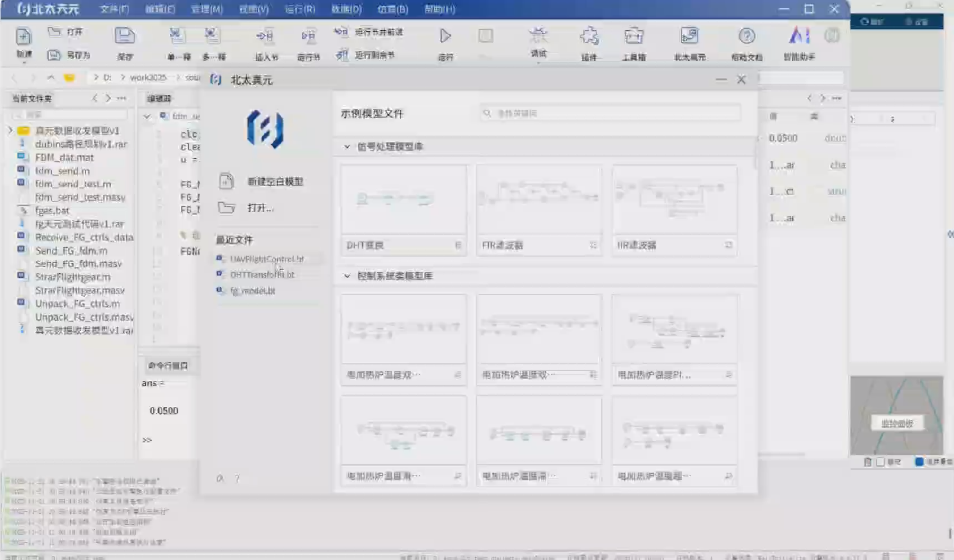Click the 智能助手 AI assistant icon
The image size is (954, 560).
click(799, 36)
